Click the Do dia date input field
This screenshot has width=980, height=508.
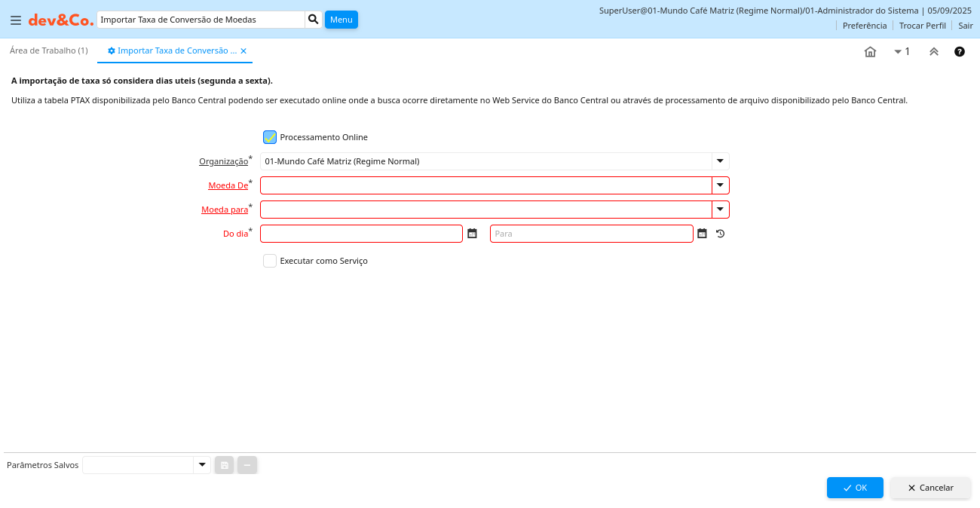(361, 234)
